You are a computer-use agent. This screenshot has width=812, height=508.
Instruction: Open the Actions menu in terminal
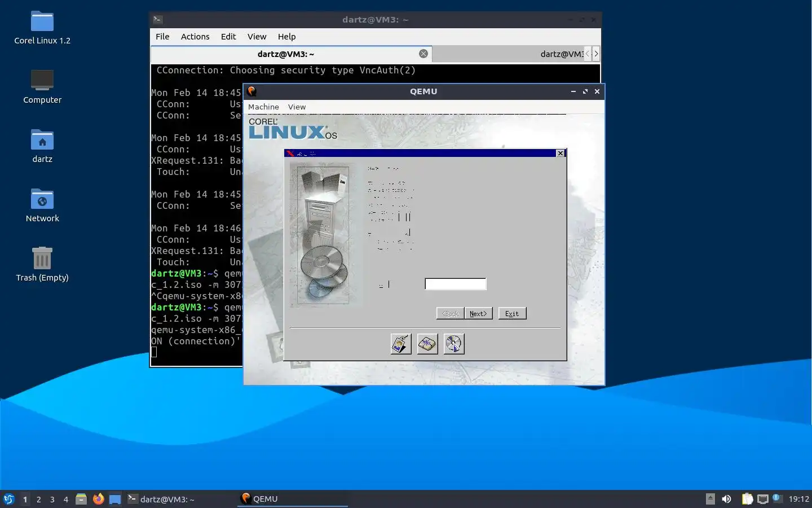[x=195, y=37]
